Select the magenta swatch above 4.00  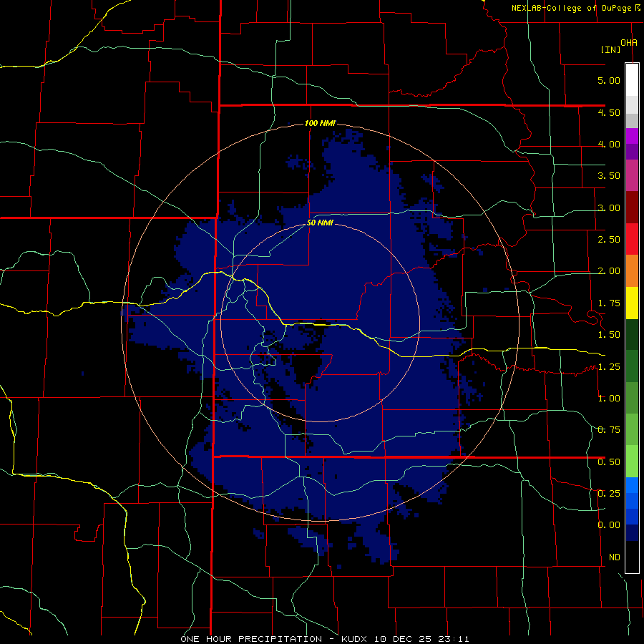click(632, 136)
